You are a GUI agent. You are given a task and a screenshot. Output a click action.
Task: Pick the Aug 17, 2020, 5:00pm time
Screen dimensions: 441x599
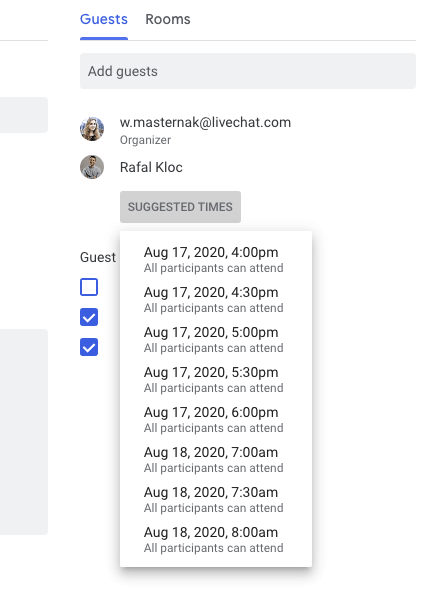coord(216,339)
